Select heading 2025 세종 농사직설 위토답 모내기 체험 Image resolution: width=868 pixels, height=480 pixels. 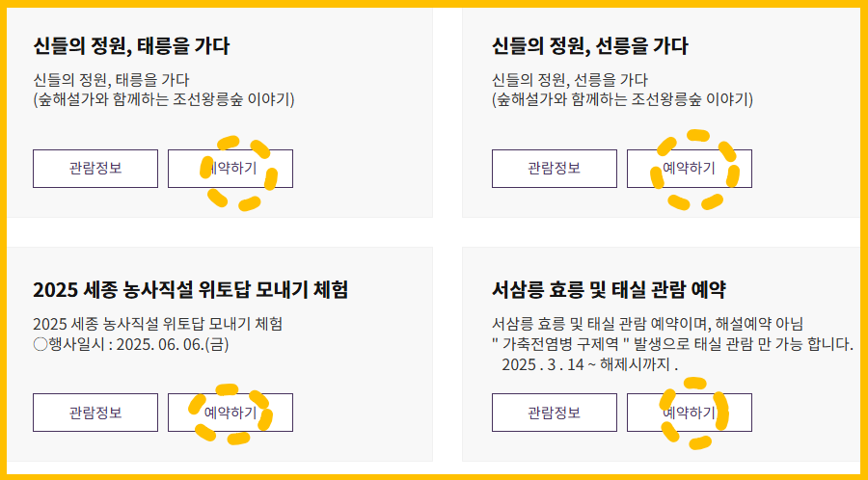pos(190,290)
